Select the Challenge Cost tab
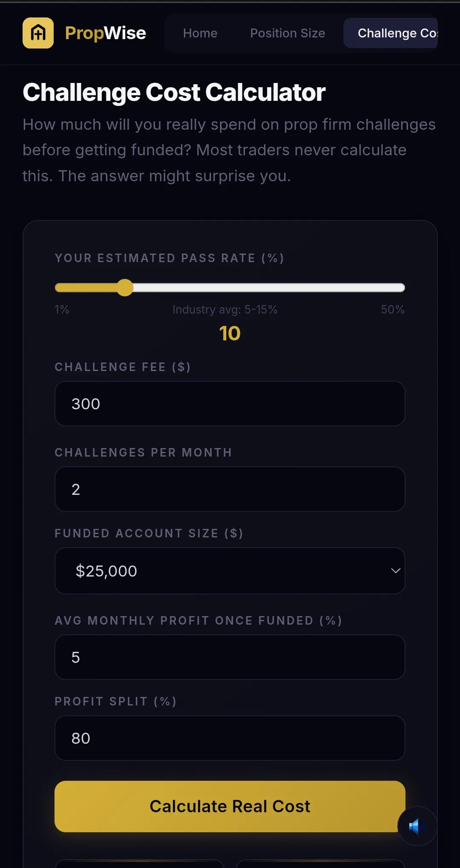 (391, 33)
